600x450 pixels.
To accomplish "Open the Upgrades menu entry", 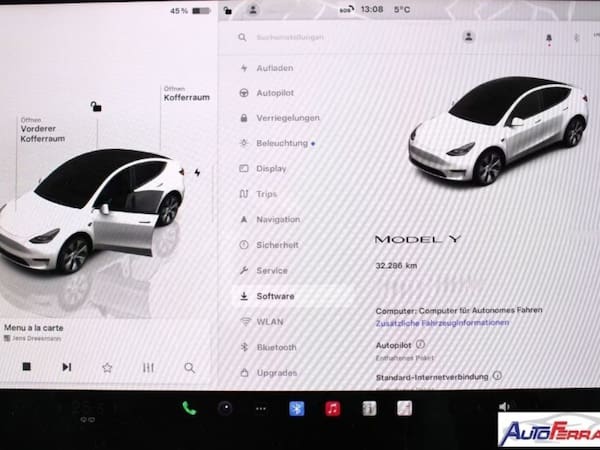I will click(x=268, y=373).
